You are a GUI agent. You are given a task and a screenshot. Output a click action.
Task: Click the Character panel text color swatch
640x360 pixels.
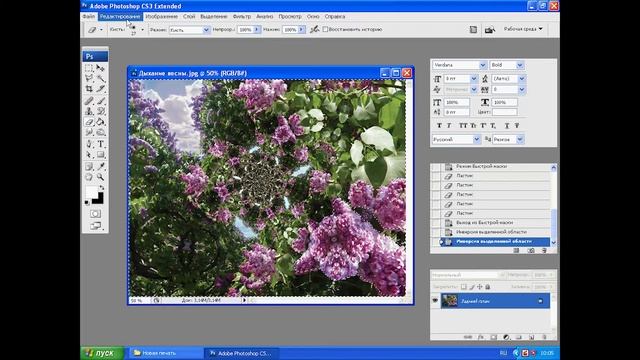point(504,112)
